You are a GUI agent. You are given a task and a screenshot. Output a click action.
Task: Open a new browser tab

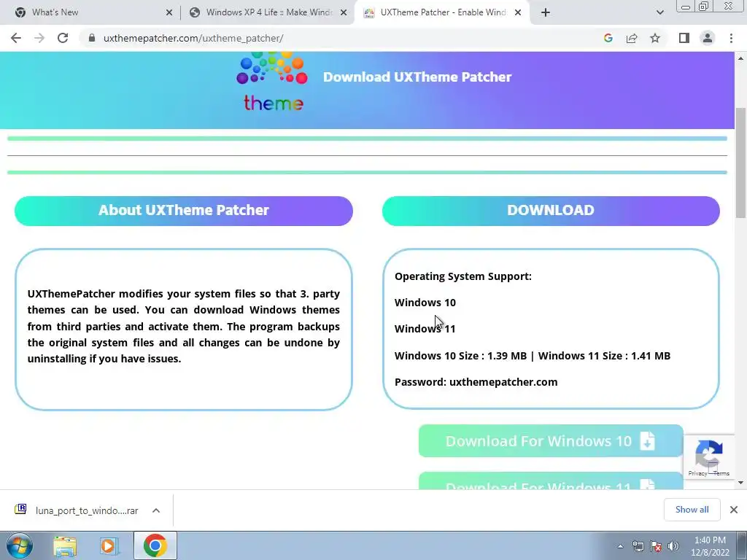pyautogui.click(x=546, y=12)
